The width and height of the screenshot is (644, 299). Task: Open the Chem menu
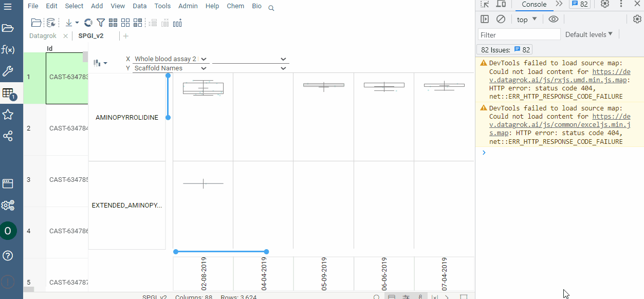(235, 6)
